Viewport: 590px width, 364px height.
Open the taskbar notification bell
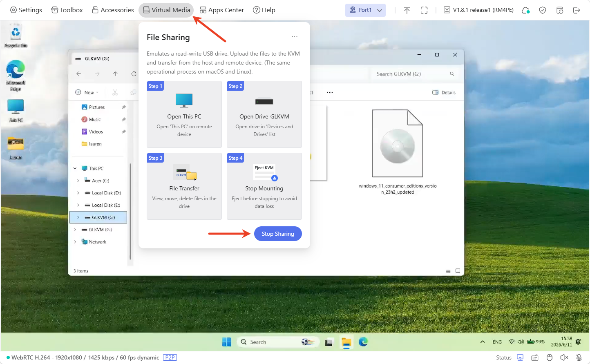pyautogui.click(x=578, y=342)
